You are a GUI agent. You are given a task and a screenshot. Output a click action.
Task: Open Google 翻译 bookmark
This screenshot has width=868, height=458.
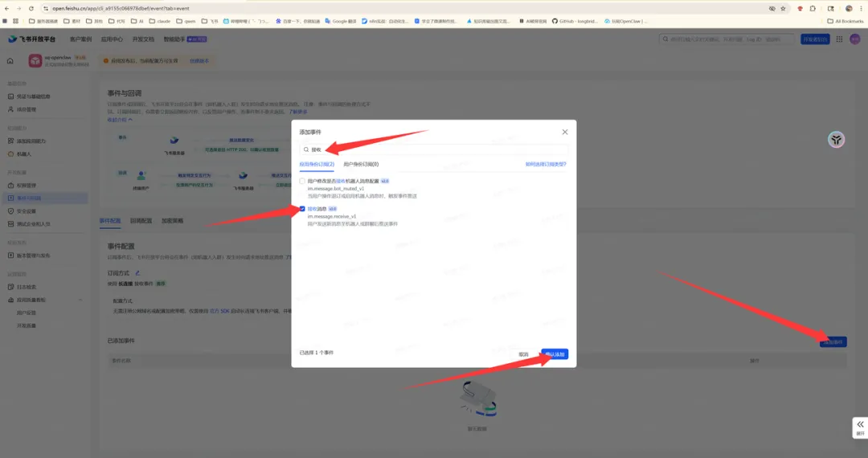coord(341,21)
